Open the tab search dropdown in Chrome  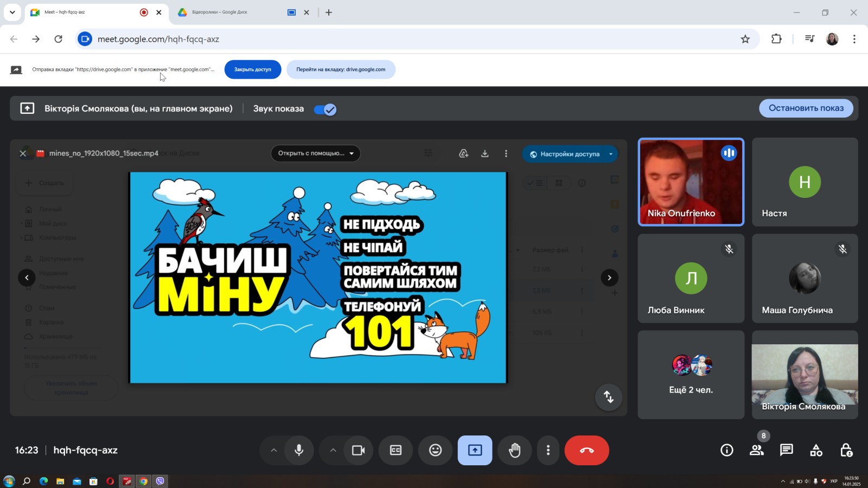coord(12,12)
